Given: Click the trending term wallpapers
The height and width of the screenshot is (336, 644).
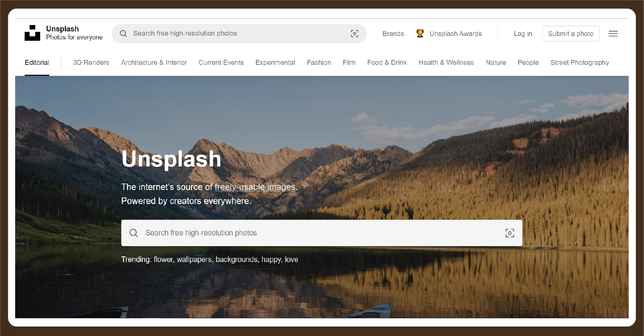Looking at the screenshot, I should (x=194, y=259).
